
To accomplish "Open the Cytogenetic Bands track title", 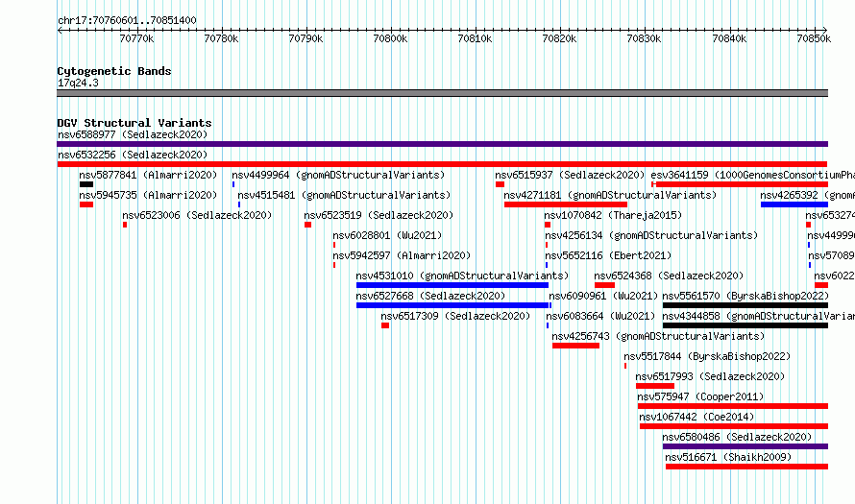I will 114,71.
